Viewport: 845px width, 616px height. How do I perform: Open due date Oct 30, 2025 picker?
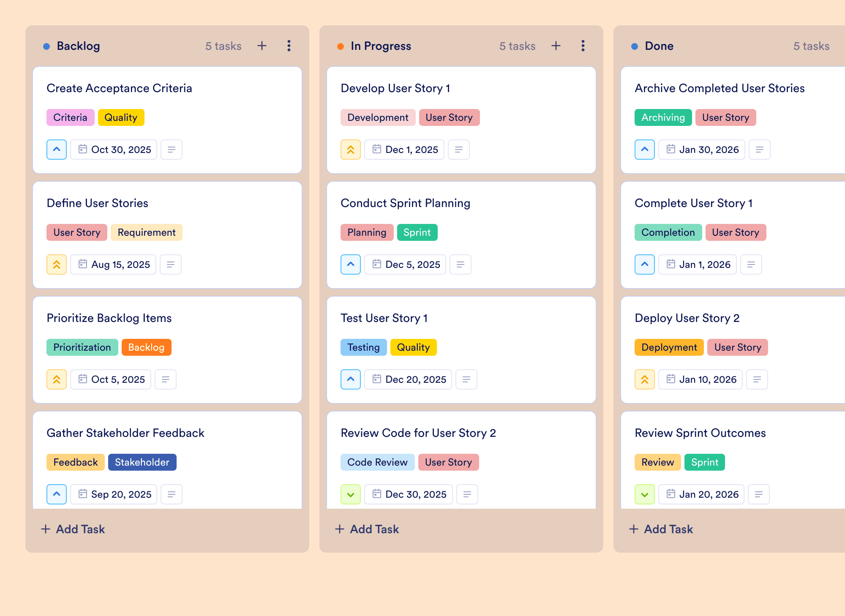[114, 150]
